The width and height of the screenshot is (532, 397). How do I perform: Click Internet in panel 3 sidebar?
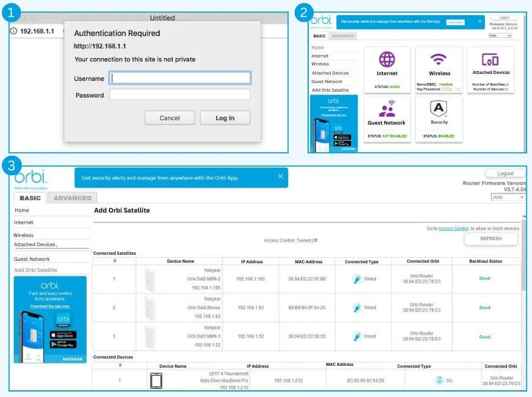(23, 222)
